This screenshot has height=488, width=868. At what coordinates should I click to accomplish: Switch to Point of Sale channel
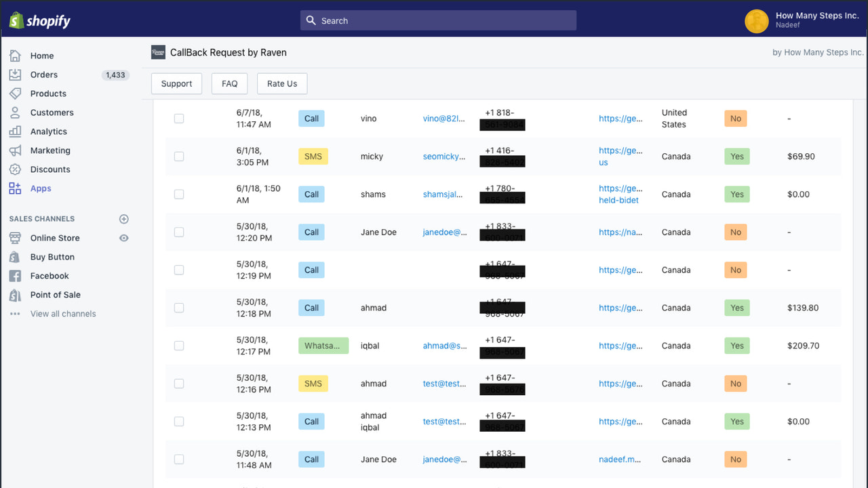(54, 295)
